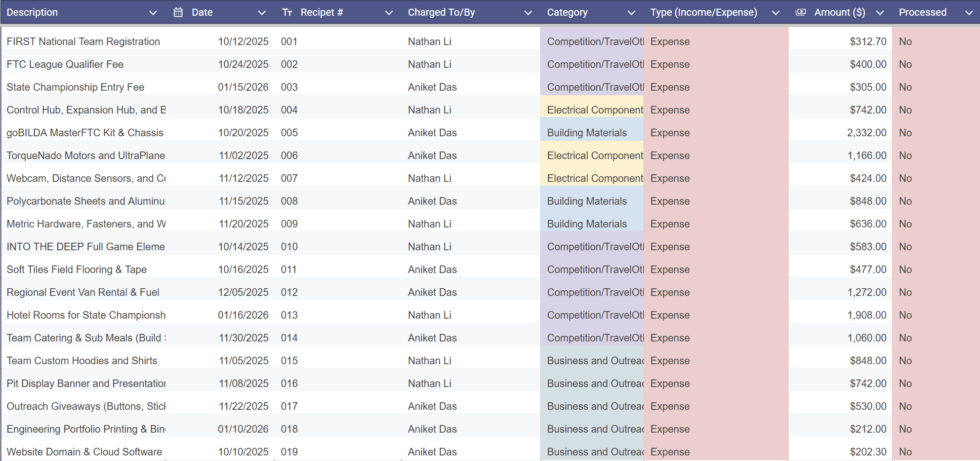Expand the Charged To/By column menu

pos(528,13)
